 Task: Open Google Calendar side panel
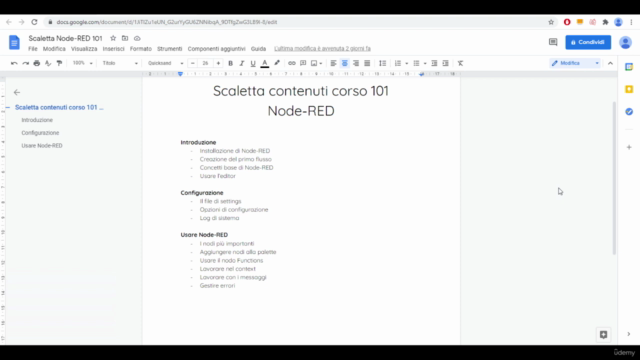click(x=629, y=67)
